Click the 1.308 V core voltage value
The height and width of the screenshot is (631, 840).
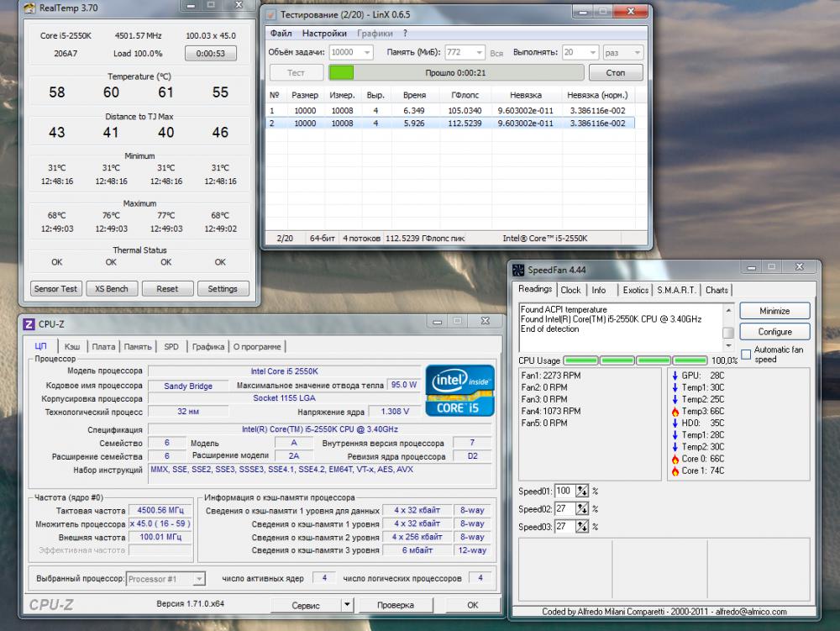pyautogui.click(x=395, y=412)
